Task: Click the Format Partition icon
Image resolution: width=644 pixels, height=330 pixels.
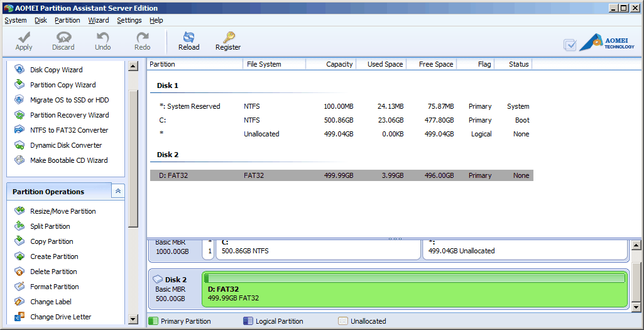Action: tap(19, 287)
